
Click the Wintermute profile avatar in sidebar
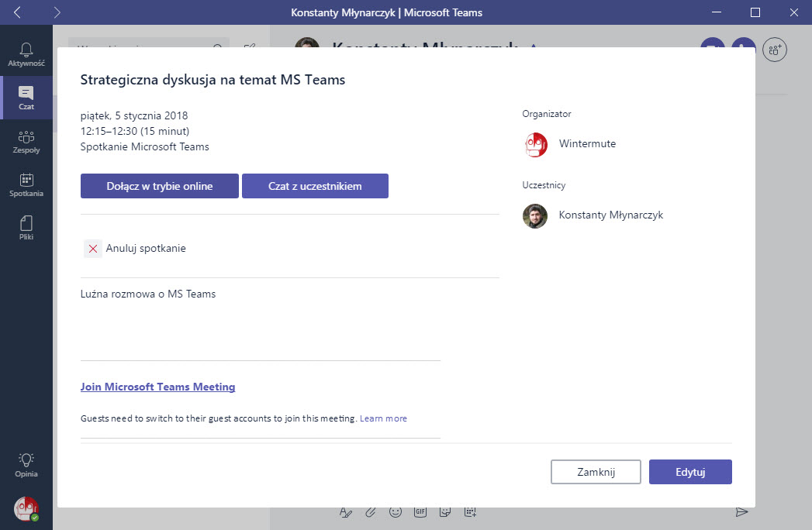pos(26,509)
